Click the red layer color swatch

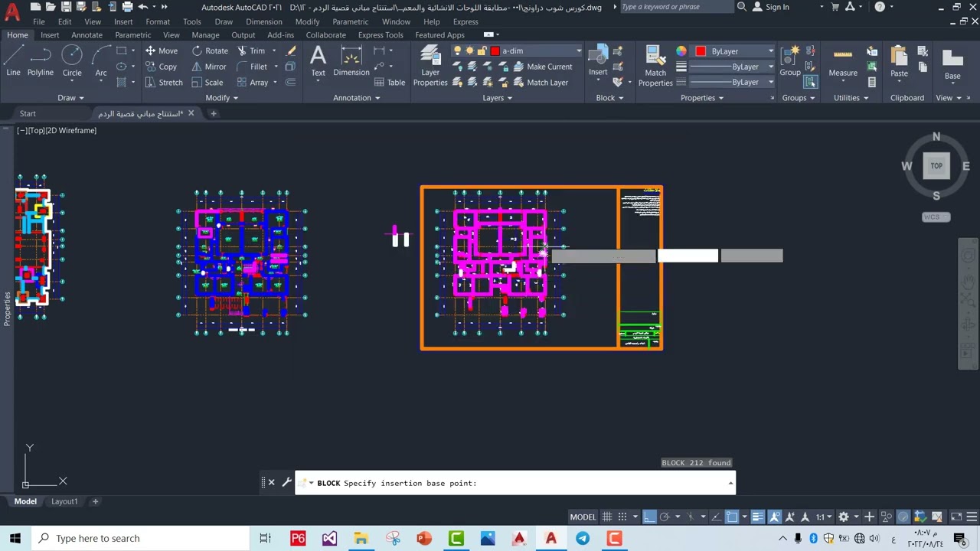495,51
